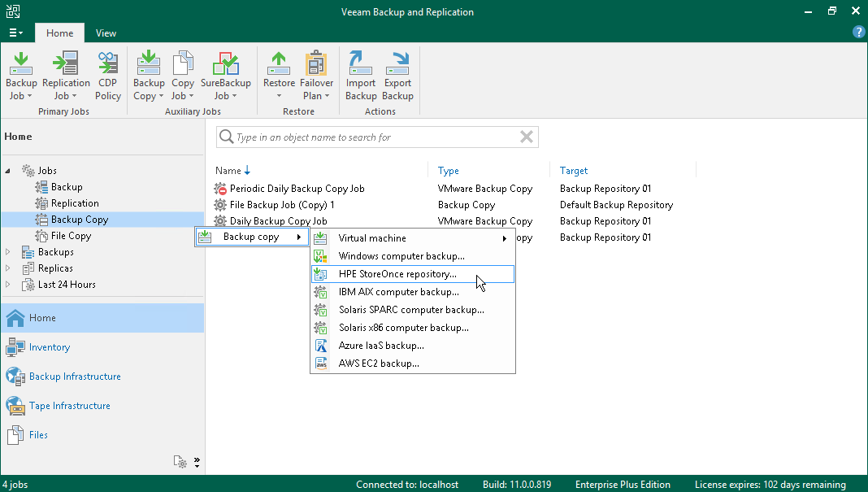Screen dimensions: 868x492
Task: Click Default Backup Repository target cell
Action: point(616,204)
